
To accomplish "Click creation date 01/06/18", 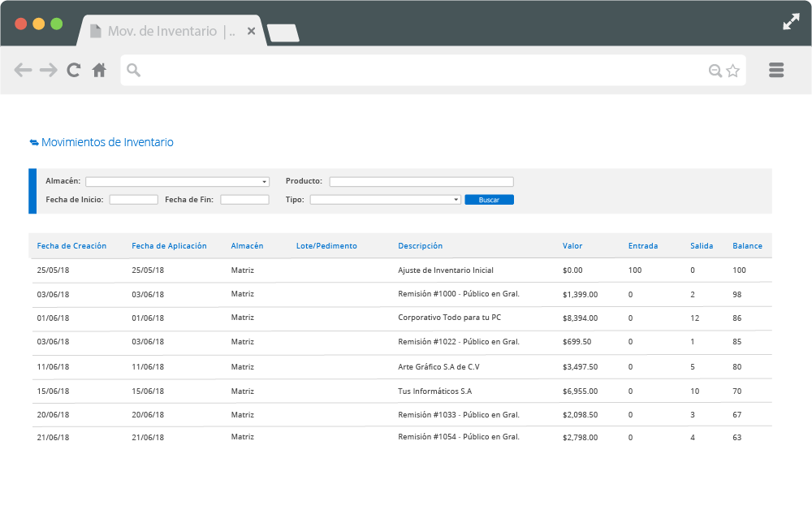I will [53, 318].
